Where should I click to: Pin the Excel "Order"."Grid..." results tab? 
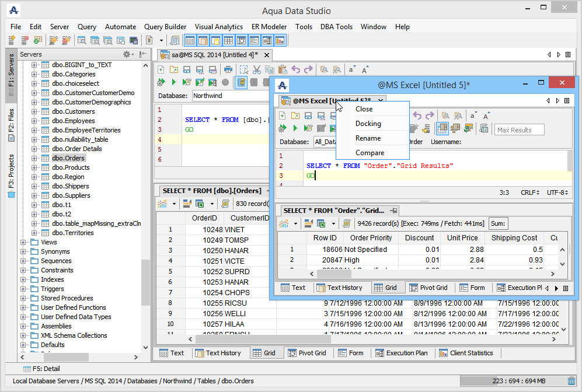pos(393,211)
